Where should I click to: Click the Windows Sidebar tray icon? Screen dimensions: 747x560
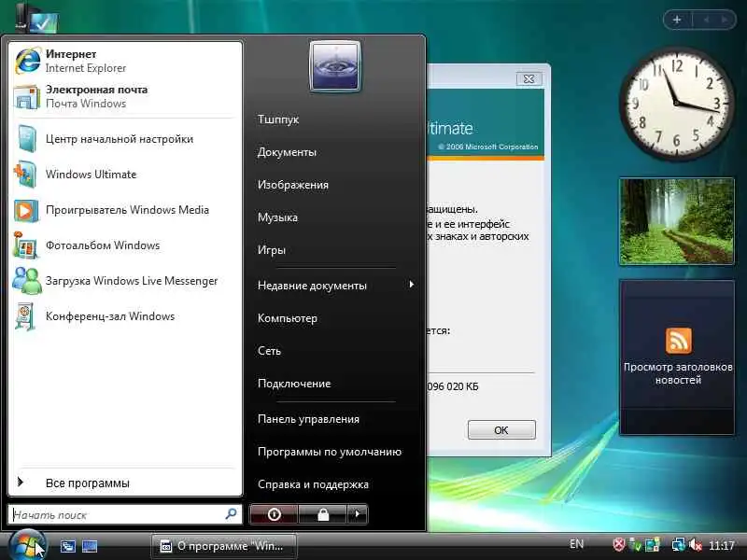[x=652, y=544]
